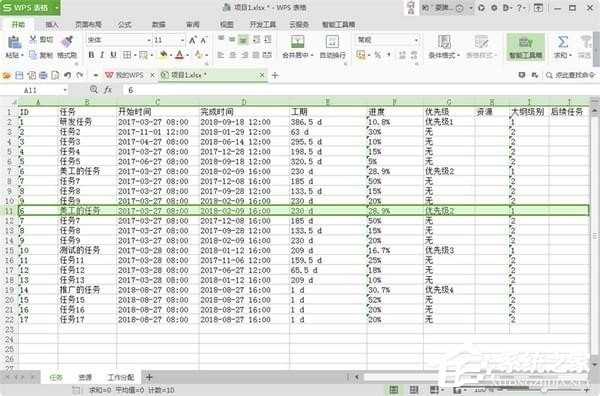Apply the fill color bucket
This screenshot has width=600, height=396.
click(x=164, y=55)
